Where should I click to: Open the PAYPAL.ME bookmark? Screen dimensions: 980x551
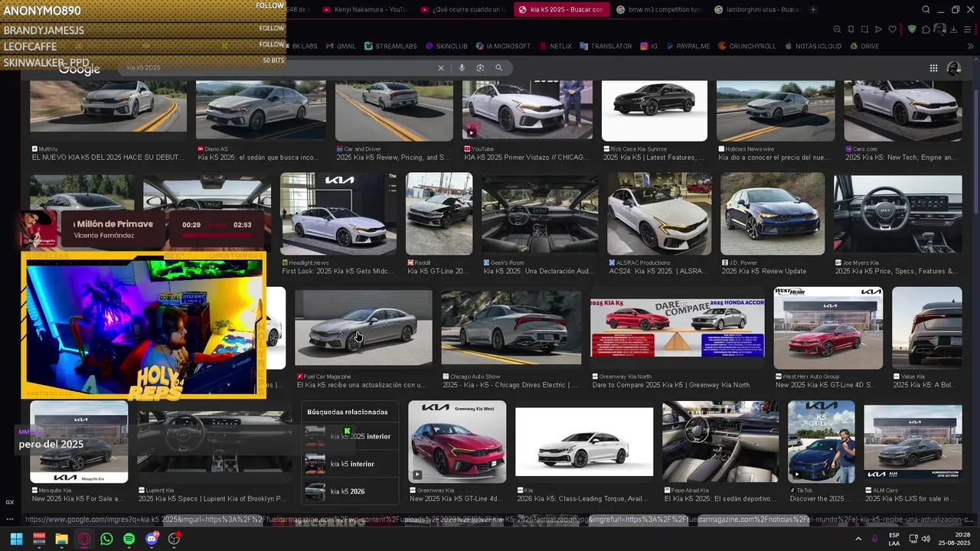click(x=688, y=46)
